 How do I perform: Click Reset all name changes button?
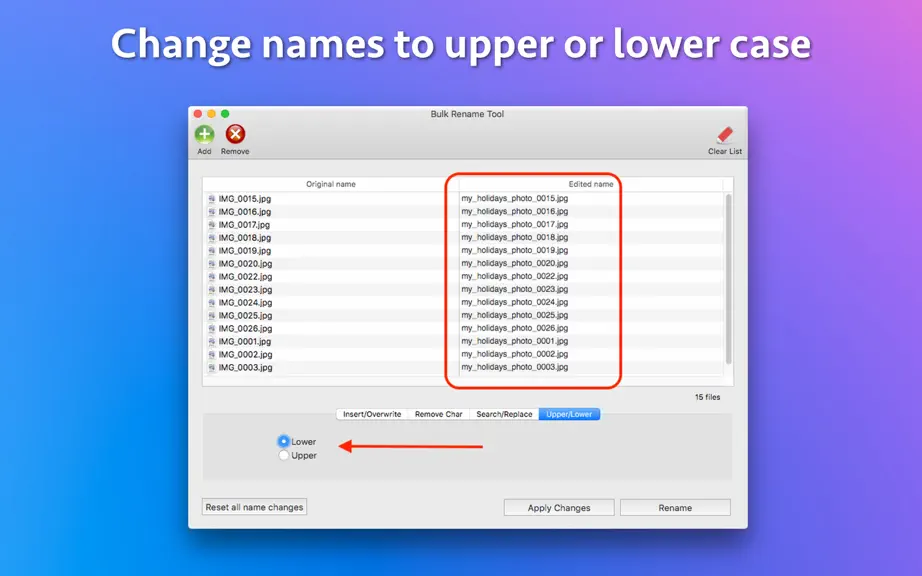(x=254, y=507)
